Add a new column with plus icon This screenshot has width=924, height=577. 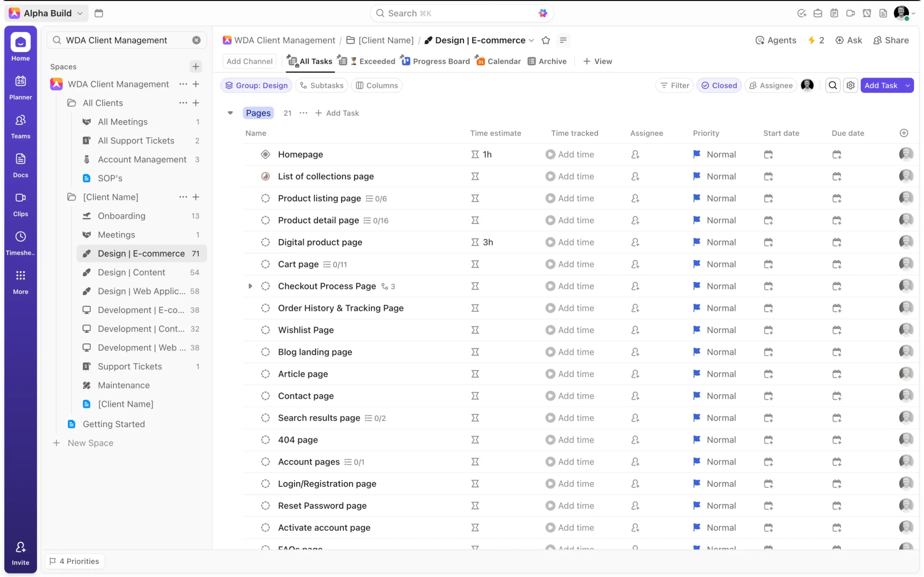903,133
